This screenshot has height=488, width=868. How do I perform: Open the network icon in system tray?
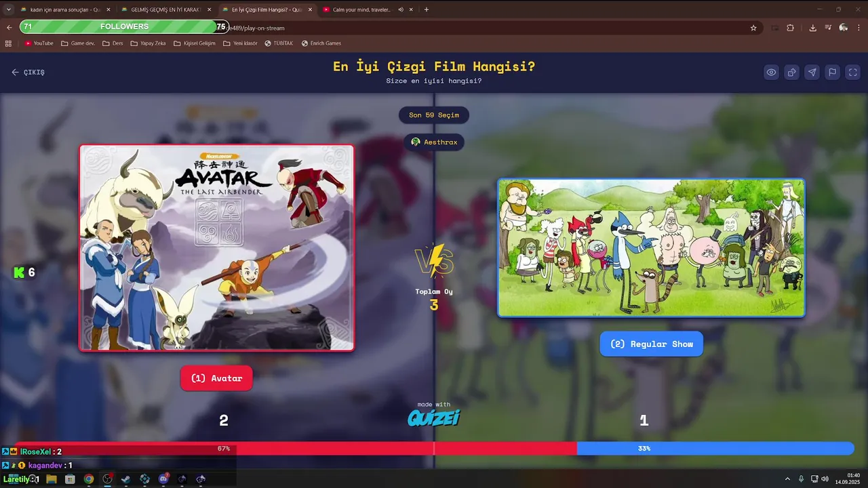814,479
